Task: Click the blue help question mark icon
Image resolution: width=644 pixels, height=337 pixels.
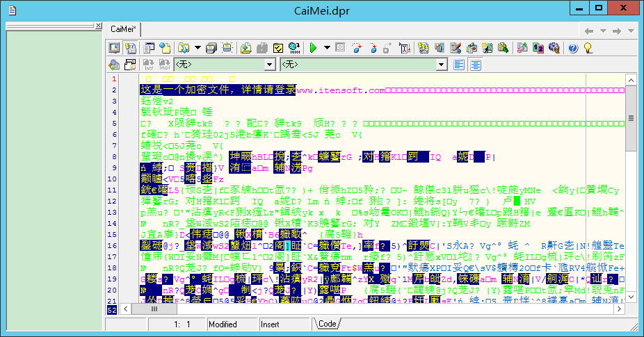Action: pos(573,48)
